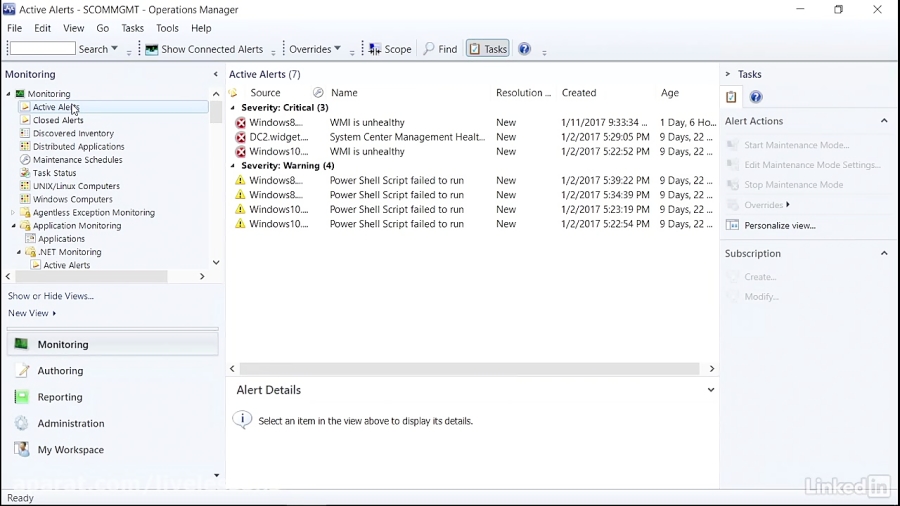Open the Tasks menu in menu bar
Viewport: 900px width, 506px height.
point(132,28)
